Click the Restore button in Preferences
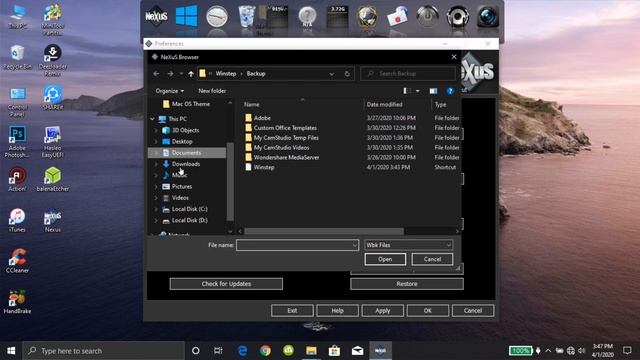The width and height of the screenshot is (640, 360). point(407,284)
